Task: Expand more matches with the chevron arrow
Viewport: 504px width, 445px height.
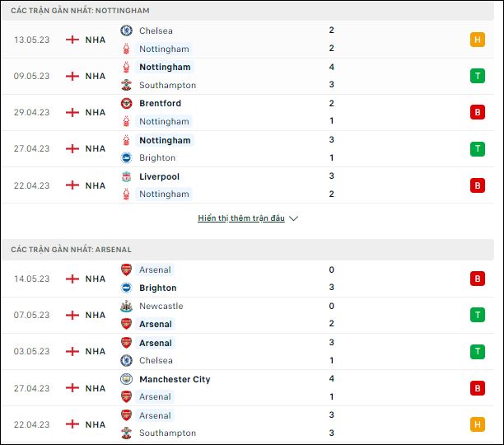Action: [x=293, y=218]
